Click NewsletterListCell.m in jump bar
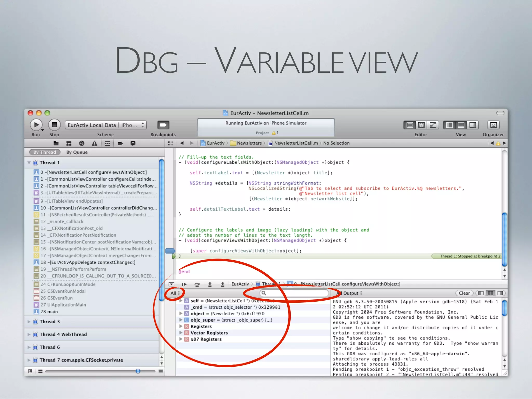 293,143
